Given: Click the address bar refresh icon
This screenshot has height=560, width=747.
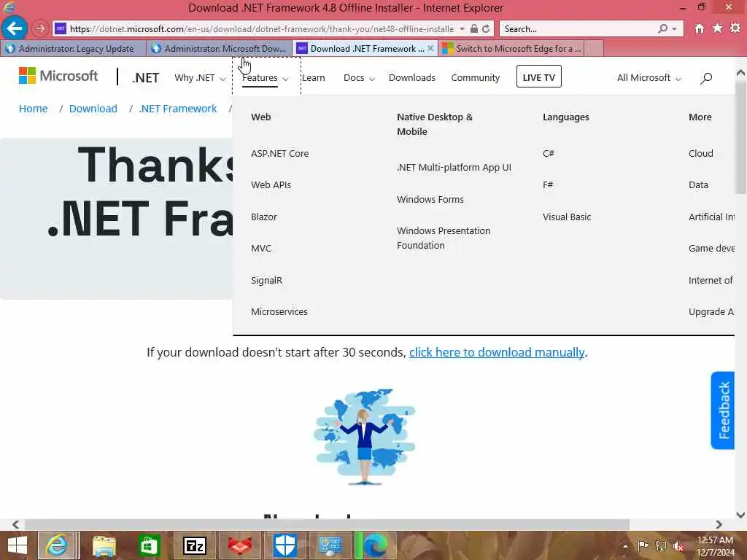Looking at the screenshot, I should coord(486,29).
